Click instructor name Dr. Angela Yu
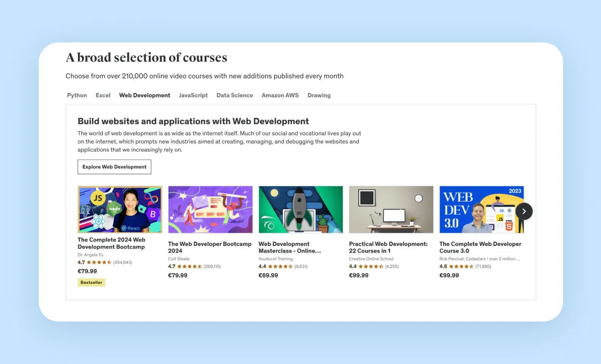601x364 pixels. (90, 255)
